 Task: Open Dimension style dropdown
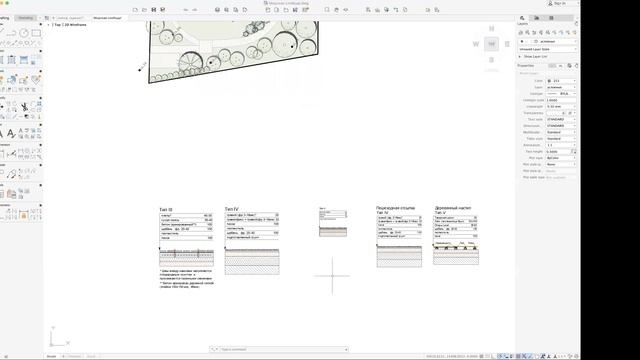(561, 126)
